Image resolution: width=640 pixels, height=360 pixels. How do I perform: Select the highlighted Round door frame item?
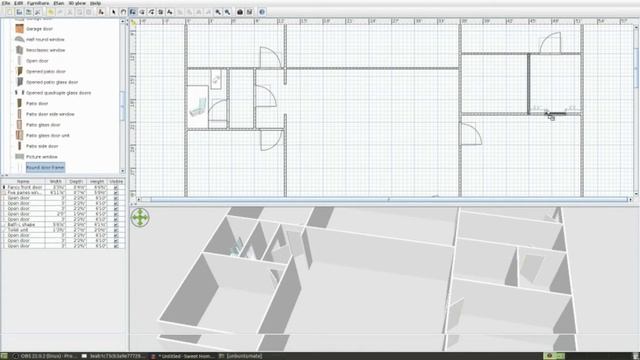(x=45, y=167)
